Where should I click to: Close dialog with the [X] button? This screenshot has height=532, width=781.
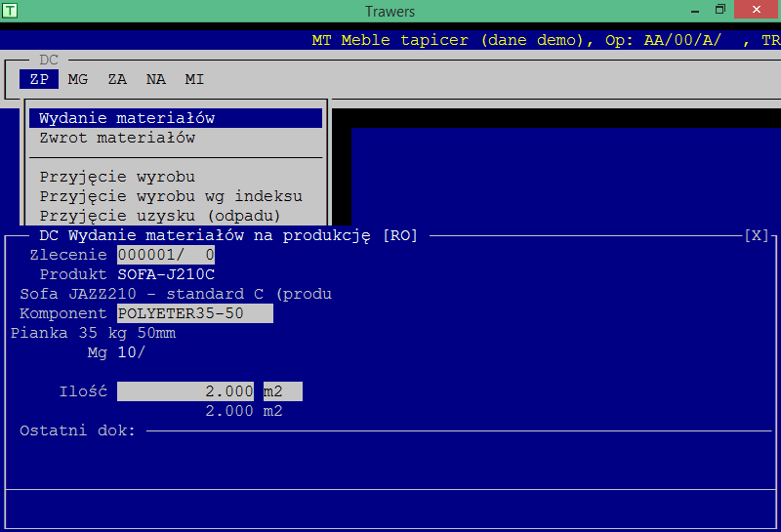(x=757, y=235)
